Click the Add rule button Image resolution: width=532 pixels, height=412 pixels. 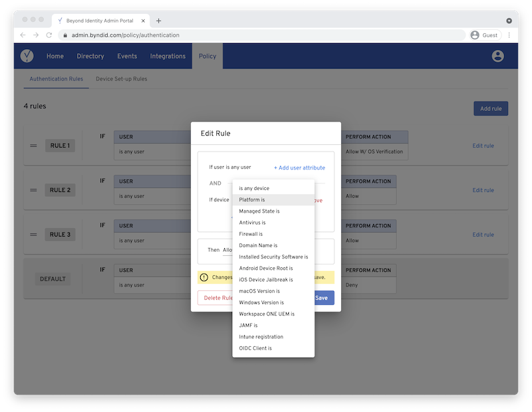491,108
